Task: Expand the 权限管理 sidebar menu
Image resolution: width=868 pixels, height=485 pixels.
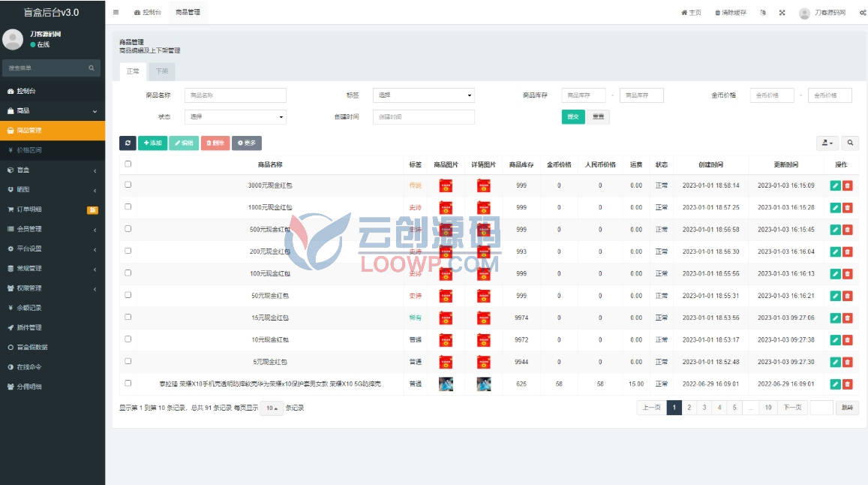Action: (x=53, y=288)
